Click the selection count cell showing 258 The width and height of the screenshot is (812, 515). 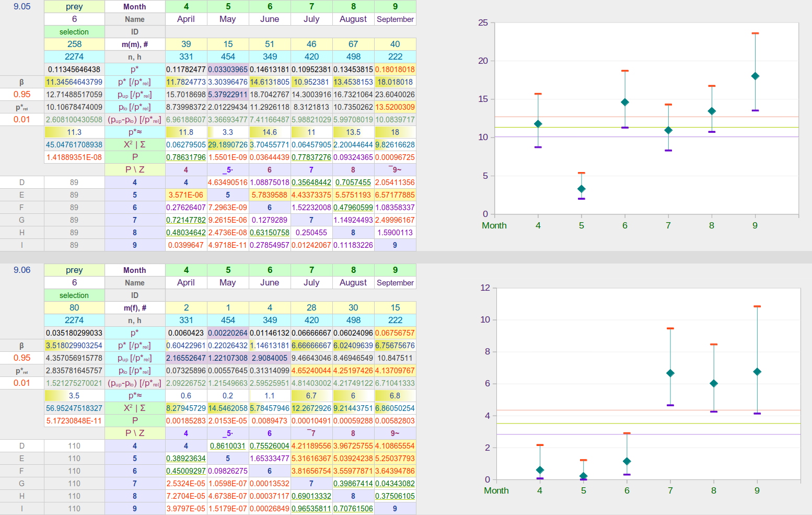[x=74, y=44]
